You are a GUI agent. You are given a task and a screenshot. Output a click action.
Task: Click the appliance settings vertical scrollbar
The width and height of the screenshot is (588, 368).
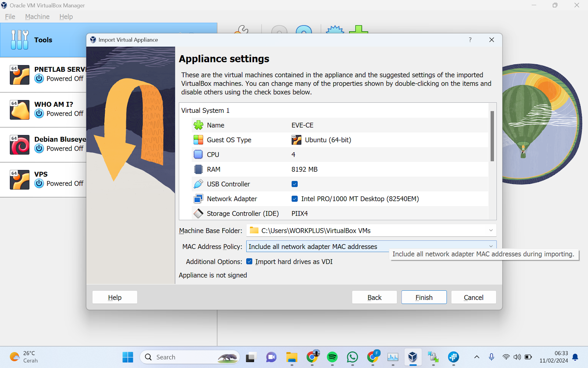pos(492,136)
